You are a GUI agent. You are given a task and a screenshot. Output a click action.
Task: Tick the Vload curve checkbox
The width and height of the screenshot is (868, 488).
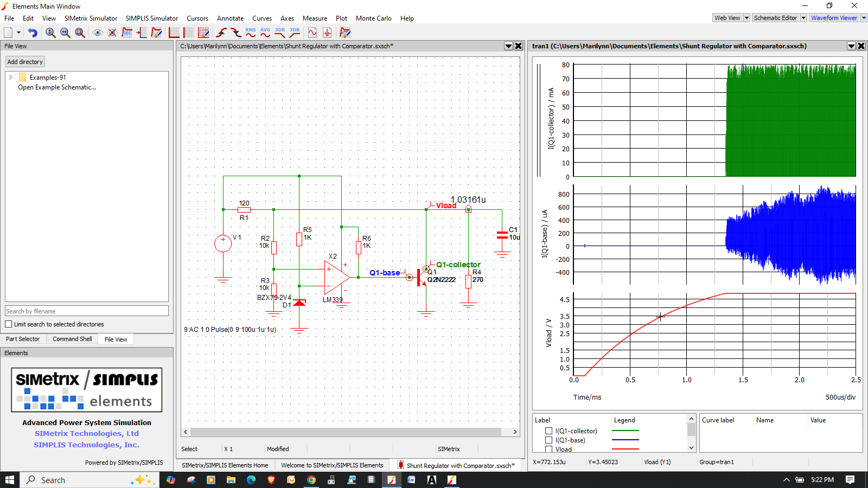click(548, 449)
